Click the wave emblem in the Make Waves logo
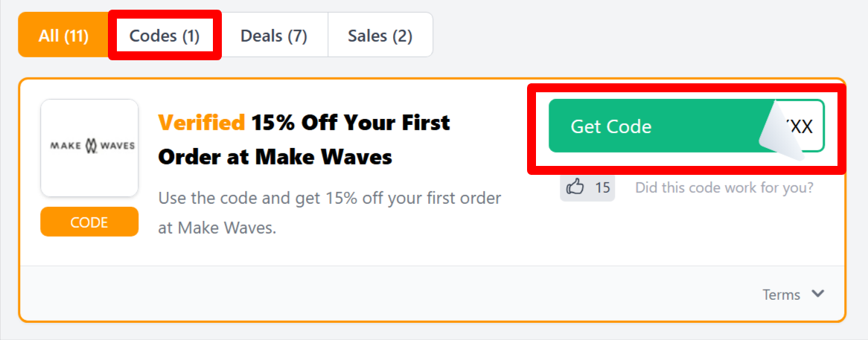This screenshot has width=868, height=340. (90, 146)
